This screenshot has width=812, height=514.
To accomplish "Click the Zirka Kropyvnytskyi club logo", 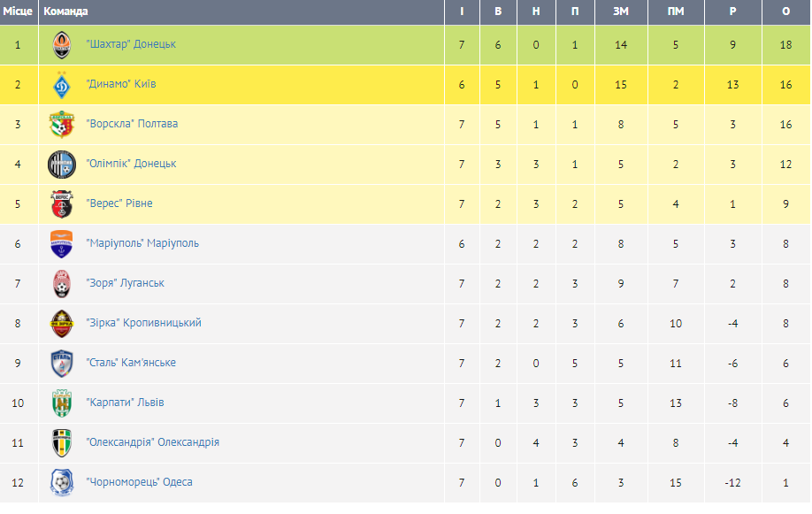I will (x=61, y=323).
